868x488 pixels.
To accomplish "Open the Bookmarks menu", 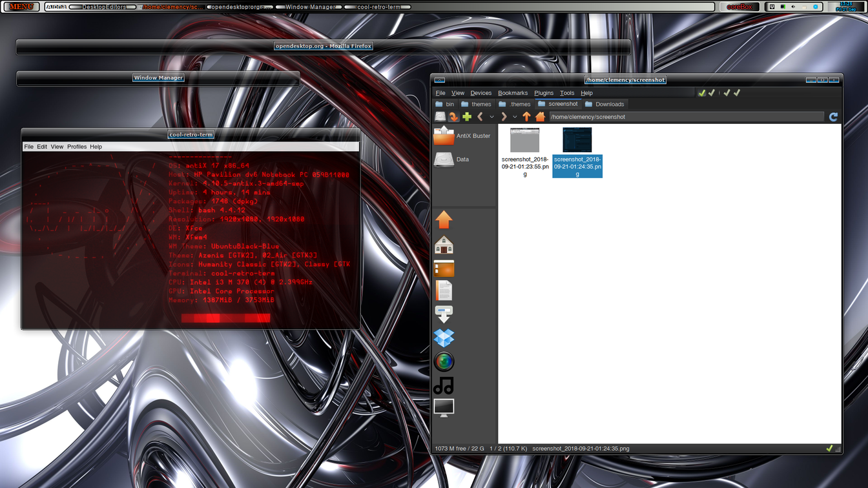I will 513,93.
